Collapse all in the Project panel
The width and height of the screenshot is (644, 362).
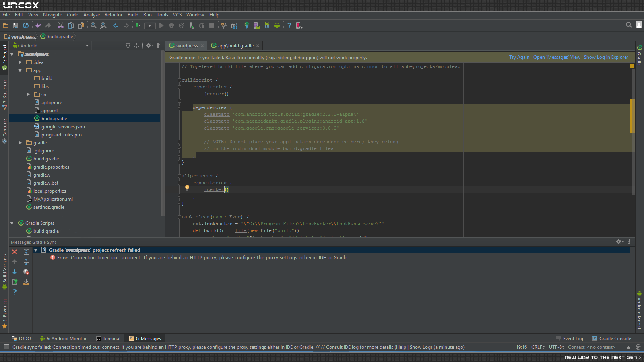136,45
